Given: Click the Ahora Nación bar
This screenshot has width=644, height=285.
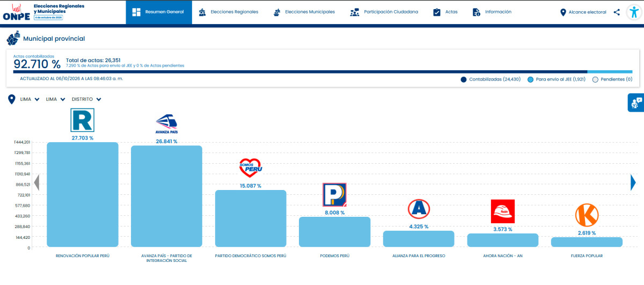Looking at the screenshot, I should click(x=503, y=240).
